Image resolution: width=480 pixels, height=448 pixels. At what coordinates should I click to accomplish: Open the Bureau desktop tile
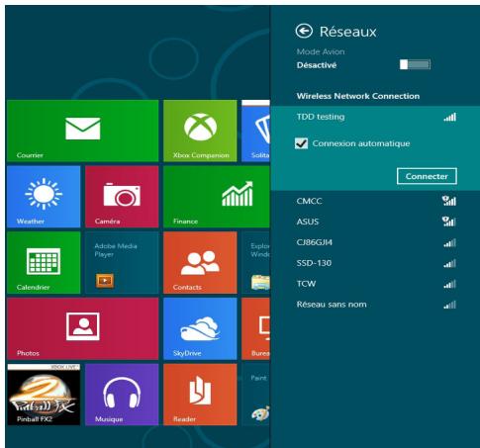pyautogui.click(x=255, y=328)
